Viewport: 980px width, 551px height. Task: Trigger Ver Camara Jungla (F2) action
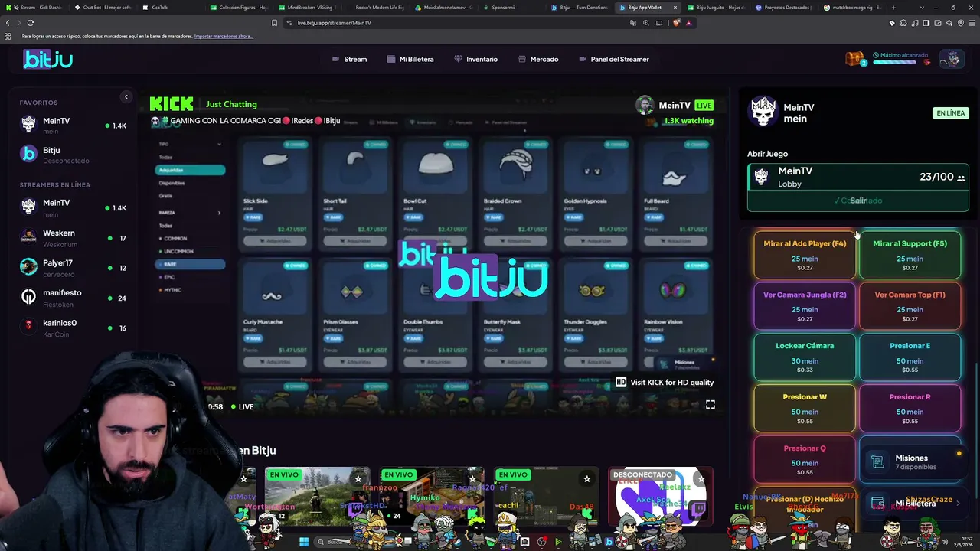coord(805,306)
